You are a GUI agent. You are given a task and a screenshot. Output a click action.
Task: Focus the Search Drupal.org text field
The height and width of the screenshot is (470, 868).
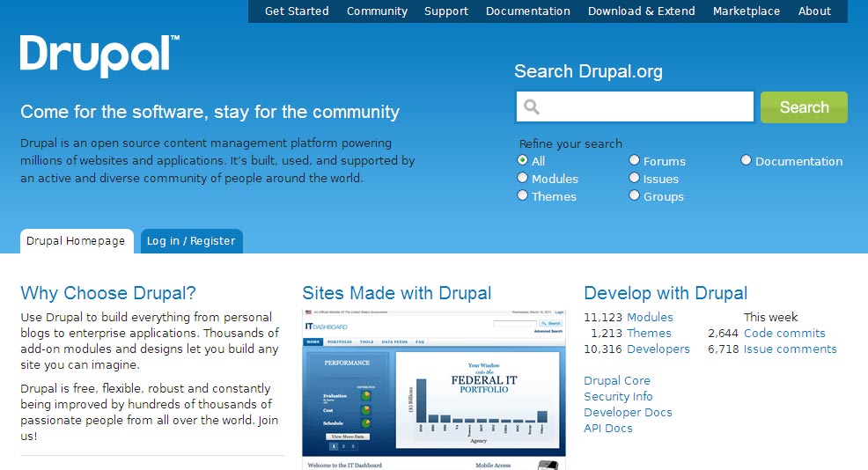[635, 106]
